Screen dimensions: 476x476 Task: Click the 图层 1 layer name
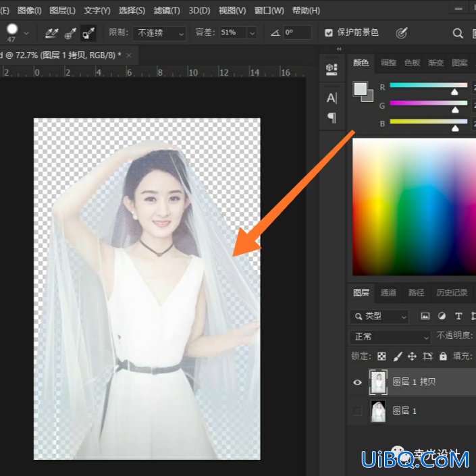(x=404, y=411)
